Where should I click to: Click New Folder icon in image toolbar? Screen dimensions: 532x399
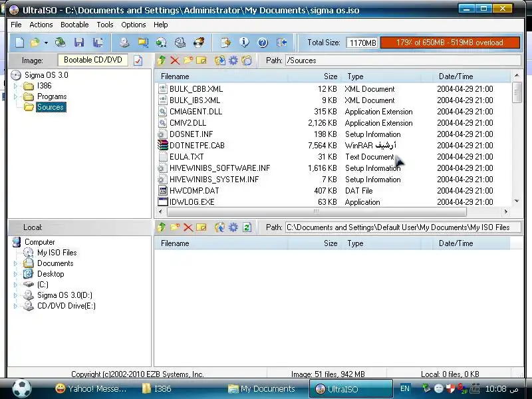coord(188,61)
